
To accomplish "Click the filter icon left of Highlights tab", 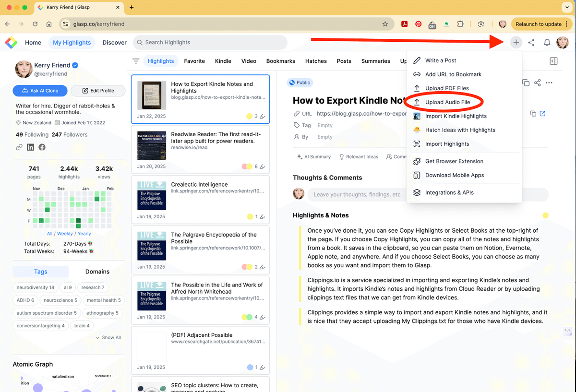I will click(x=136, y=61).
